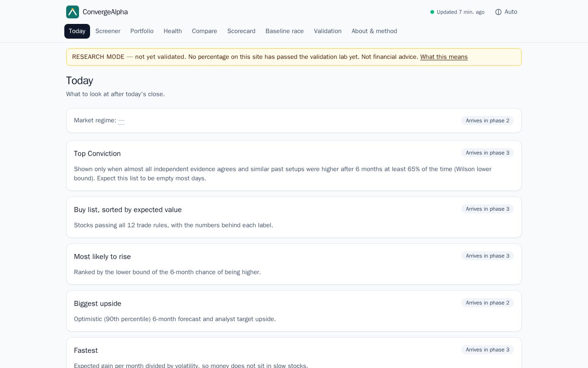Click the Today page heading
The image size is (588, 368).
pyautogui.click(x=79, y=80)
